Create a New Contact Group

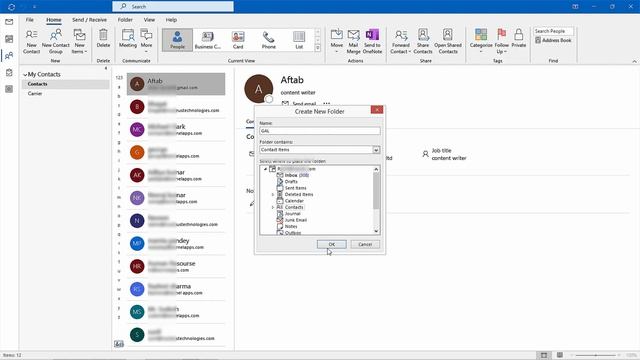(56, 41)
